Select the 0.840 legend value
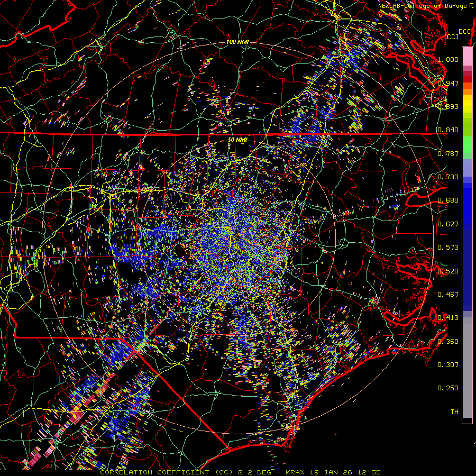The image size is (476, 476). 448,130
